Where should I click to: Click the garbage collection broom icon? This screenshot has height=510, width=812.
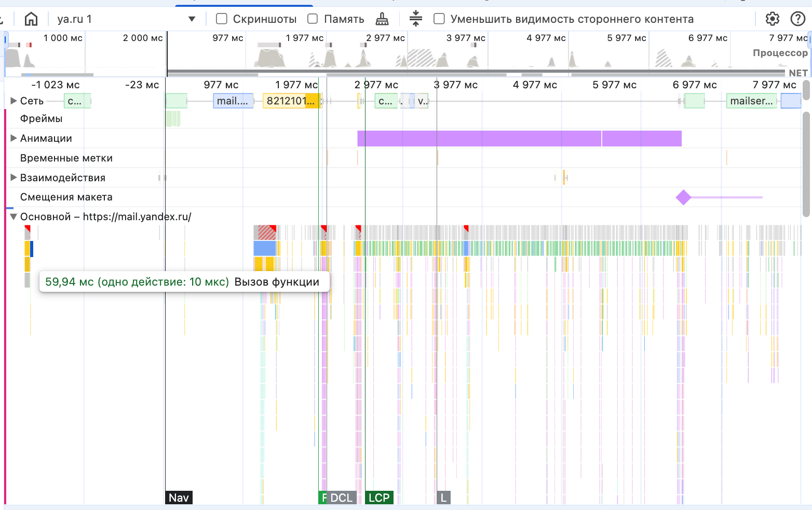coord(382,19)
